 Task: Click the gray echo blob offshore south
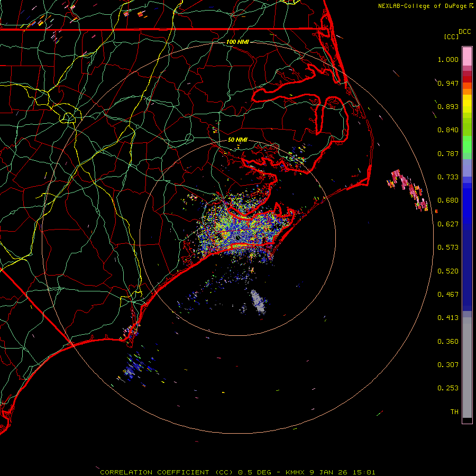tap(258, 300)
